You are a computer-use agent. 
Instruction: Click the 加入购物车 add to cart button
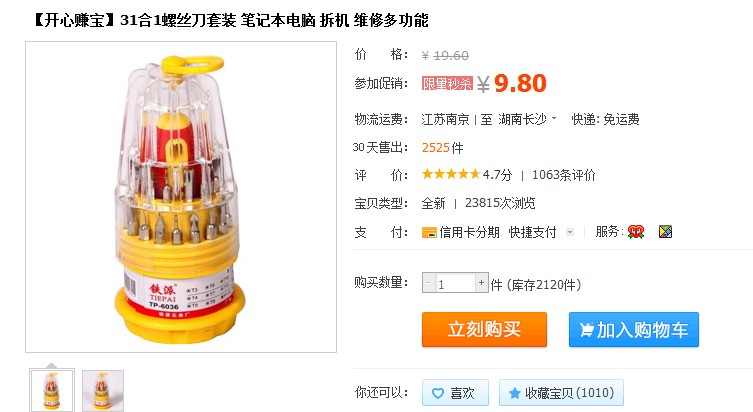click(x=633, y=329)
